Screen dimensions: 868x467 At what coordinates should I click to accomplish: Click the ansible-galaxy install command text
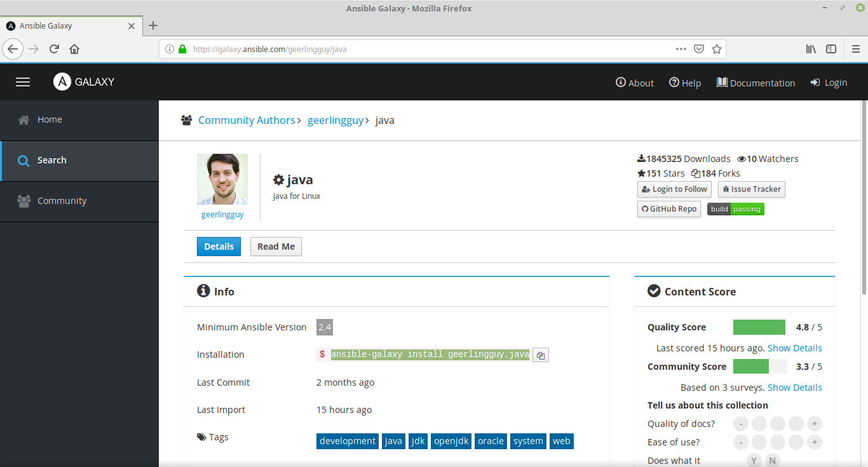pos(430,355)
